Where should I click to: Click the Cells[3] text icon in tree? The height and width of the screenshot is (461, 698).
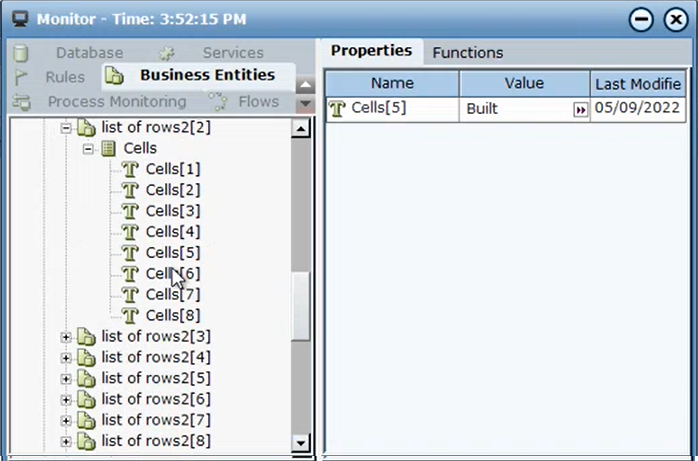(129, 211)
